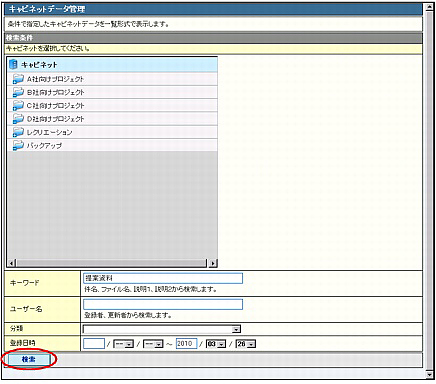Focus the ユーザー名 text field
Screen dimensions: 436x384
163,304
